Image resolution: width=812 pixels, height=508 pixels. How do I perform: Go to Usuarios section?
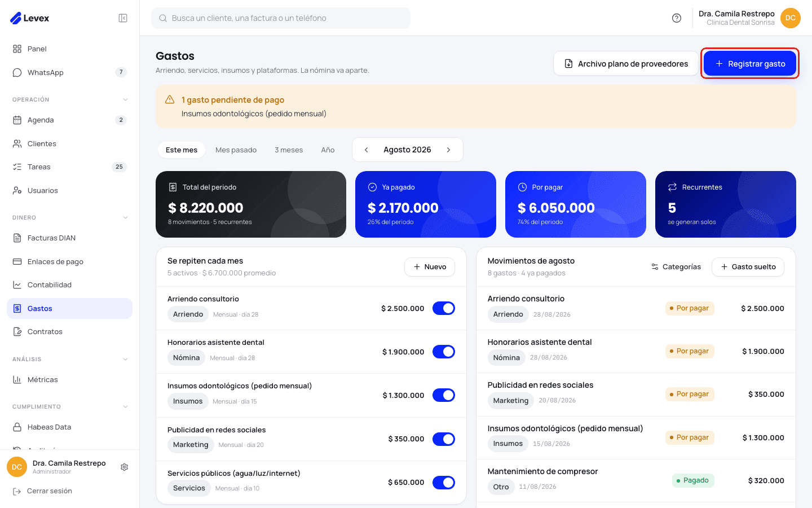(69, 191)
